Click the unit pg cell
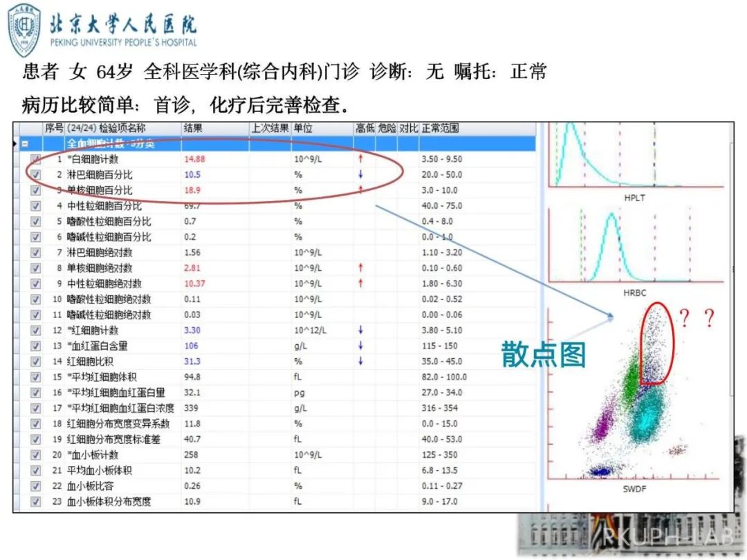 [299, 393]
